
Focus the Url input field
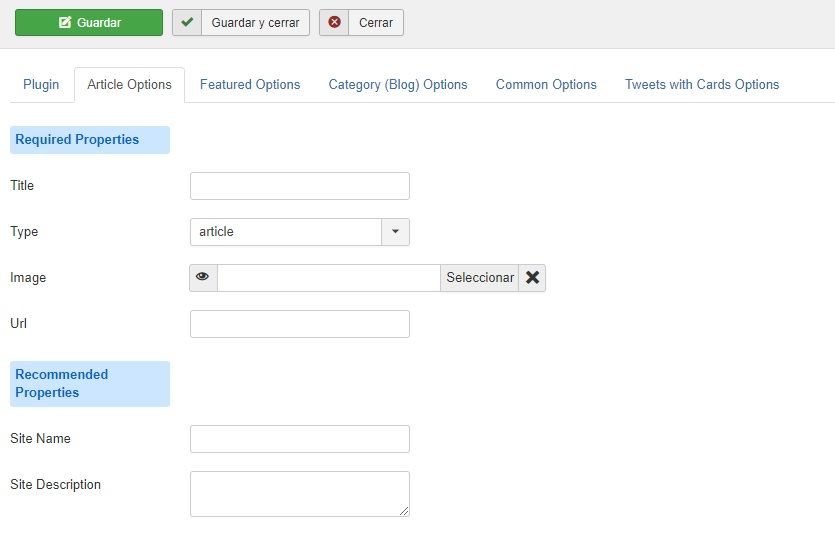pyautogui.click(x=300, y=324)
